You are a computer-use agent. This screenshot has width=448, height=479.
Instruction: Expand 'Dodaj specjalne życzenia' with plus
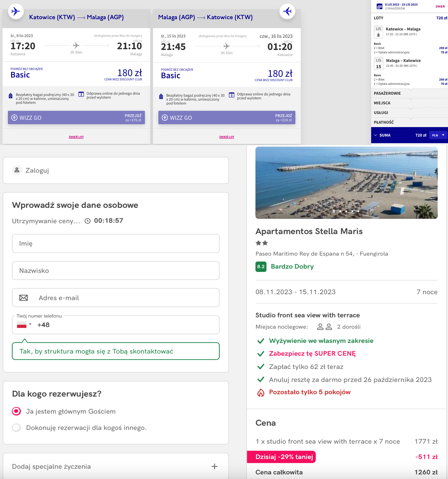214,466
